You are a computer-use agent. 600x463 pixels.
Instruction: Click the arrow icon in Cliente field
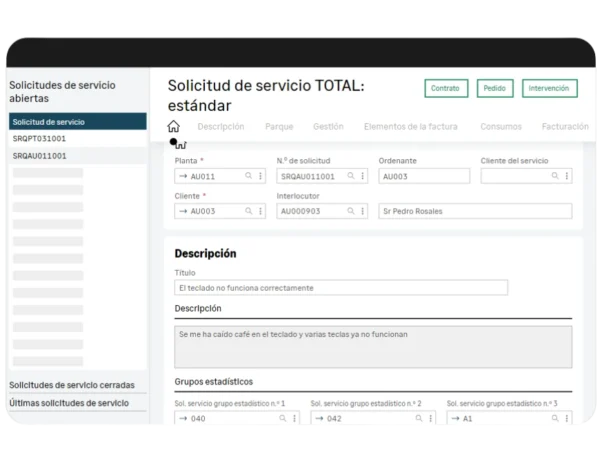[182, 212]
